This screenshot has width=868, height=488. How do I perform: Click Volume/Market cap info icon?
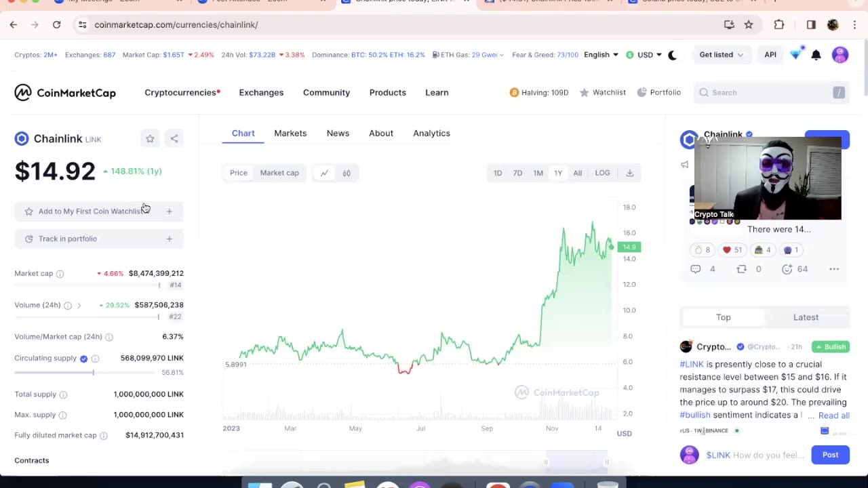[x=109, y=337]
